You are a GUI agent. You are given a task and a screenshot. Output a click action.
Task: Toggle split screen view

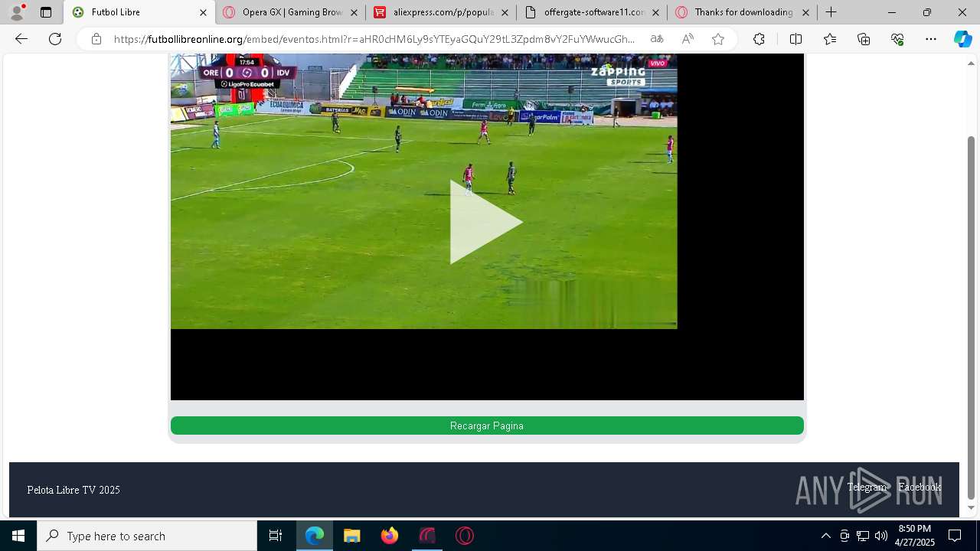point(795,39)
